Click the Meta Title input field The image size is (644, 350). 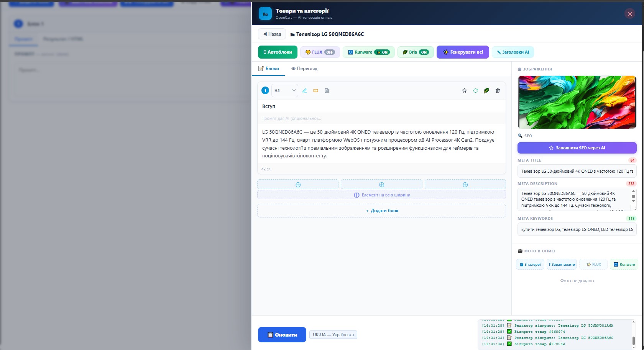coord(577,171)
